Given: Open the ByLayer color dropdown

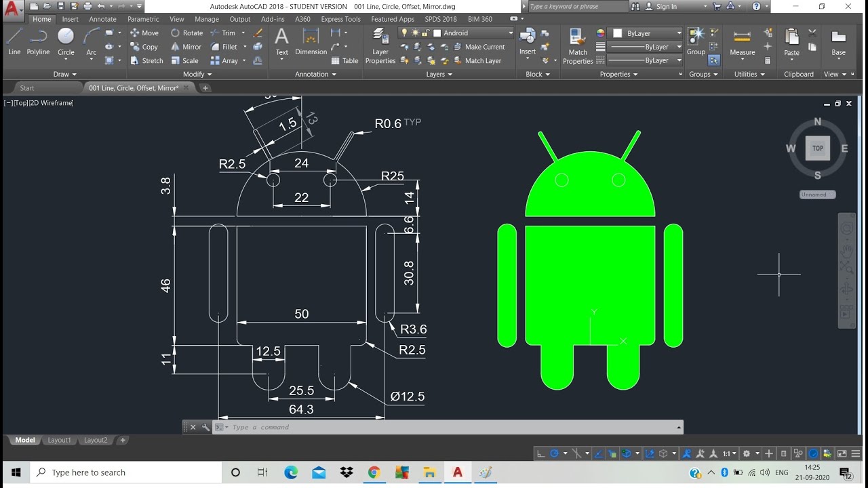Looking at the screenshot, I should pos(646,33).
